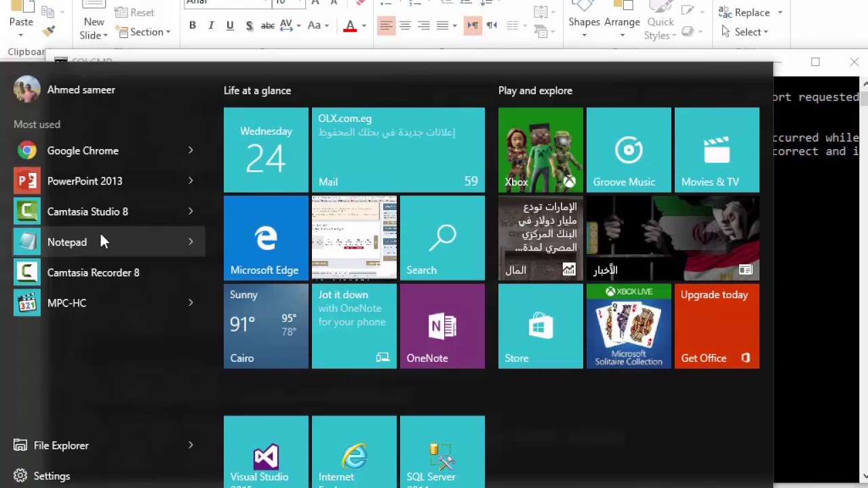Viewport: 868px width, 488px height.
Task: Open the Groove Music tile
Action: pyautogui.click(x=629, y=150)
